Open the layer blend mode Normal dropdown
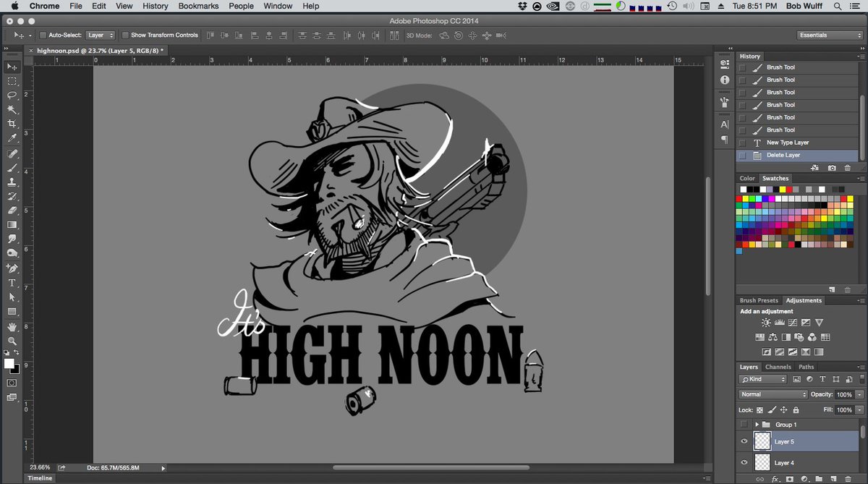 [x=773, y=394]
